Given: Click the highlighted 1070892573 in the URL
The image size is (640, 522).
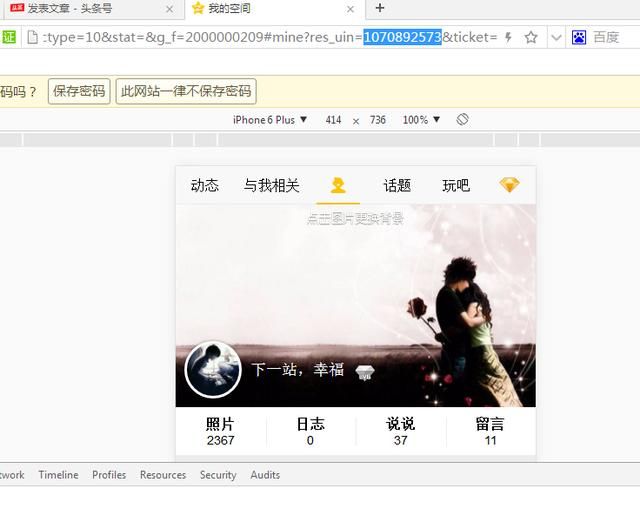Looking at the screenshot, I should [x=403, y=38].
